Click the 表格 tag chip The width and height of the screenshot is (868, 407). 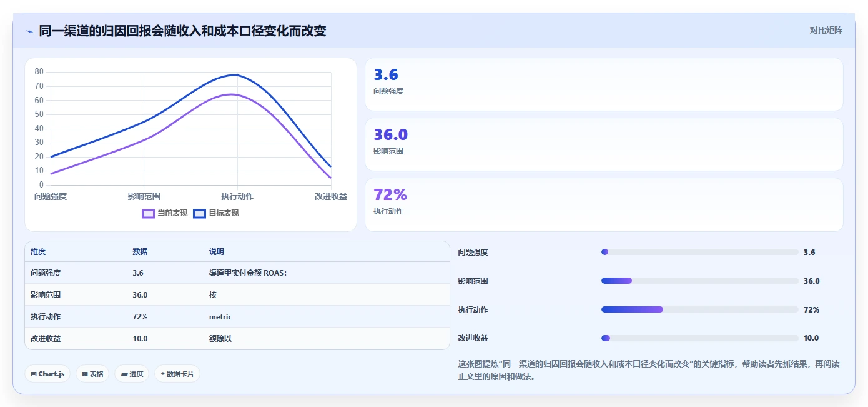(92, 374)
